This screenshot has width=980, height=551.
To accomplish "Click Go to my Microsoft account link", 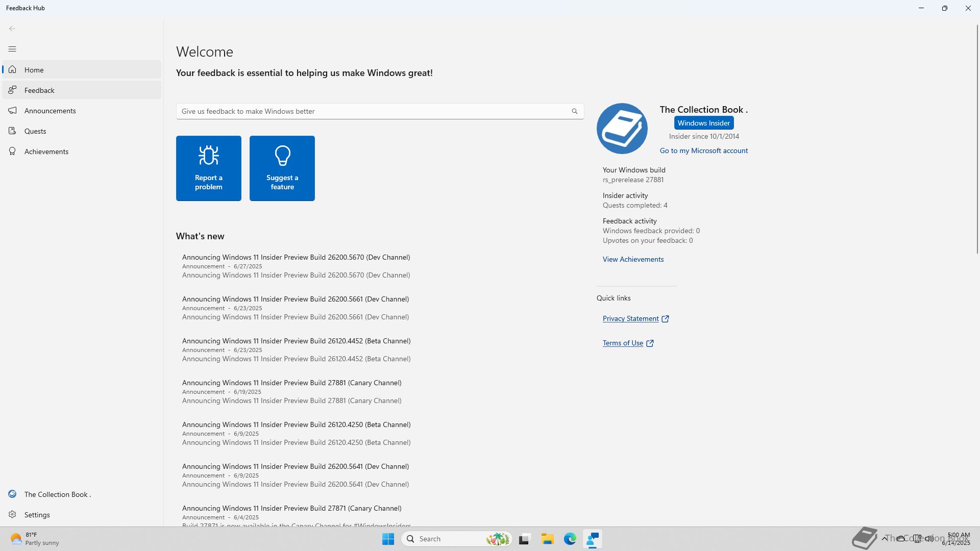I will click(x=703, y=151).
